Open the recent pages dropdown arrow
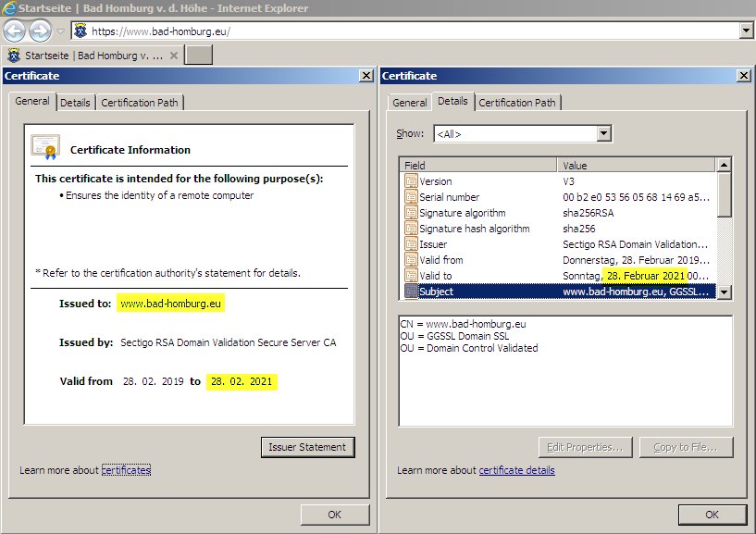 (x=61, y=31)
